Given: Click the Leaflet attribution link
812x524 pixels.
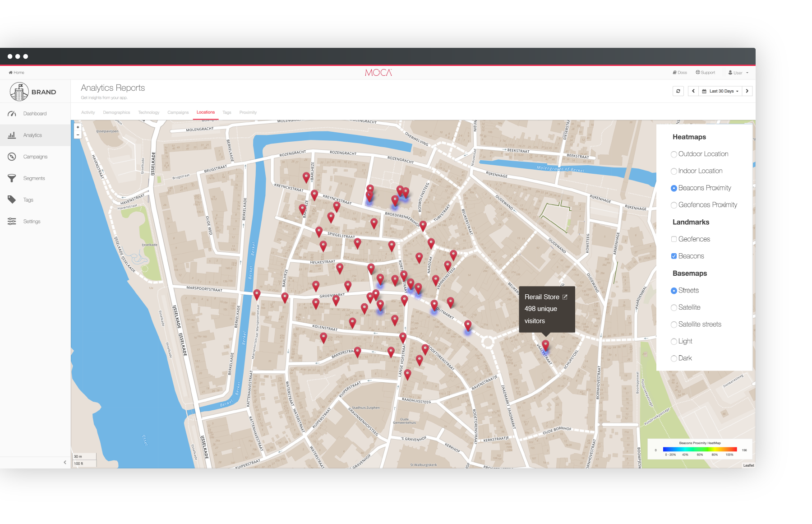Looking at the screenshot, I should [748, 465].
